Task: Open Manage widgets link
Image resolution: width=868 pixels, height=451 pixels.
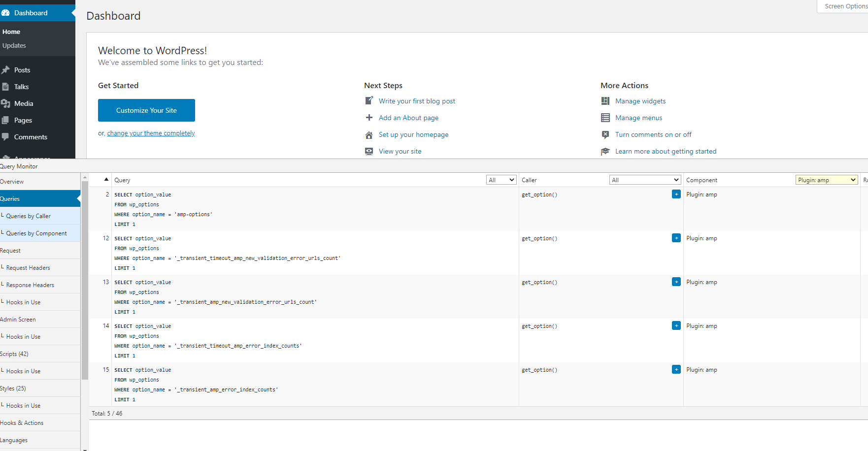Action: click(640, 101)
